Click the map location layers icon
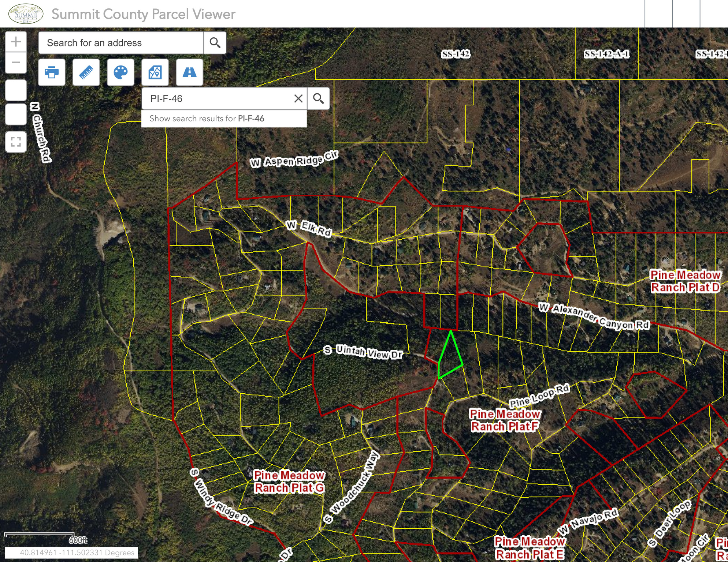The height and width of the screenshot is (562, 728). point(155,73)
